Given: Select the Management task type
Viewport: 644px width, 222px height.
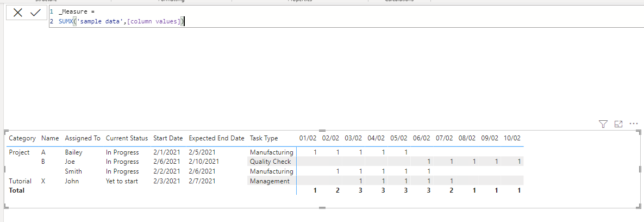Looking at the screenshot, I should (x=270, y=181).
